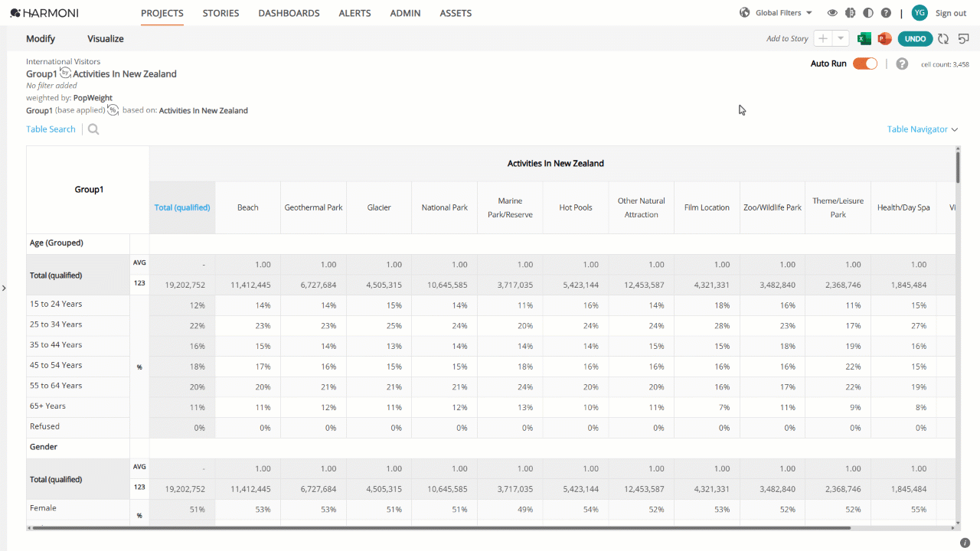The width and height of the screenshot is (980, 551).
Task: Click the info icon at bottom right
Action: click(965, 543)
